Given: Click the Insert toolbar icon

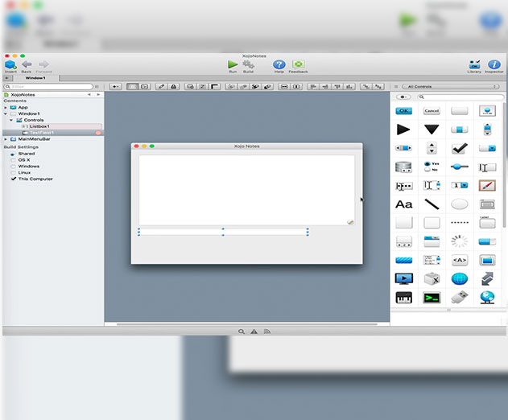Looking at the screenshot, I should pos(10,65).
